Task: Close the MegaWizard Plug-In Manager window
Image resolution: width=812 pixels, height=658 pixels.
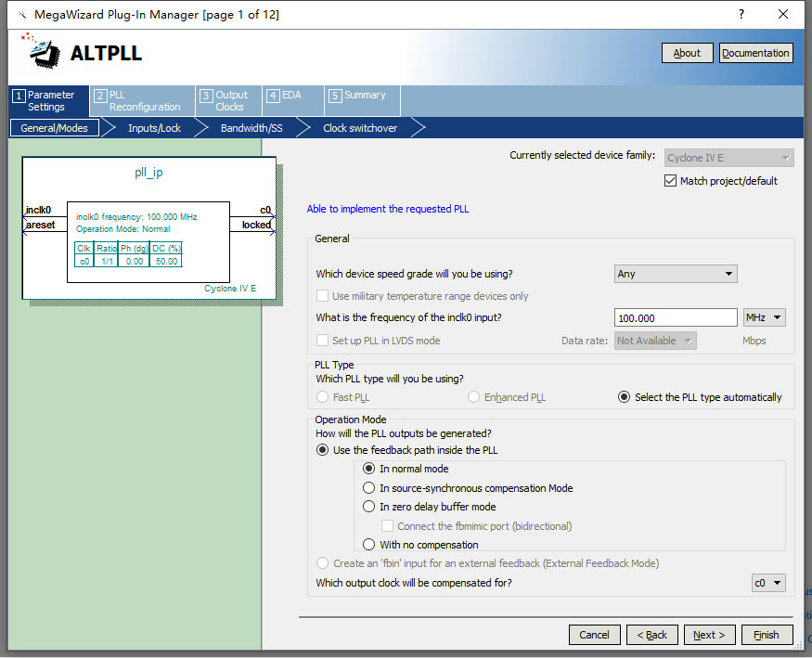Action: click(x=783, y=14)
